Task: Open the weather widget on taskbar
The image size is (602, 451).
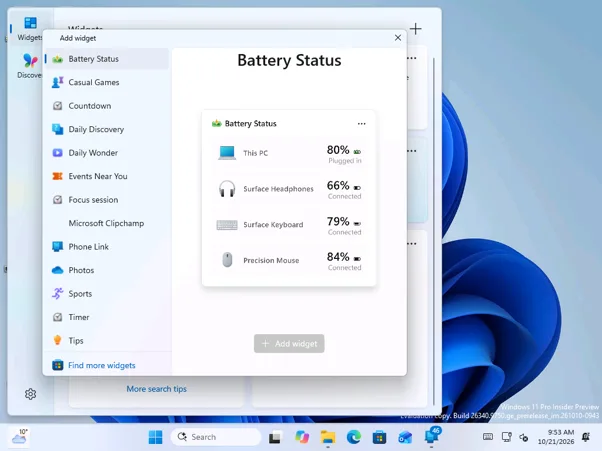Action: point(20,437)
